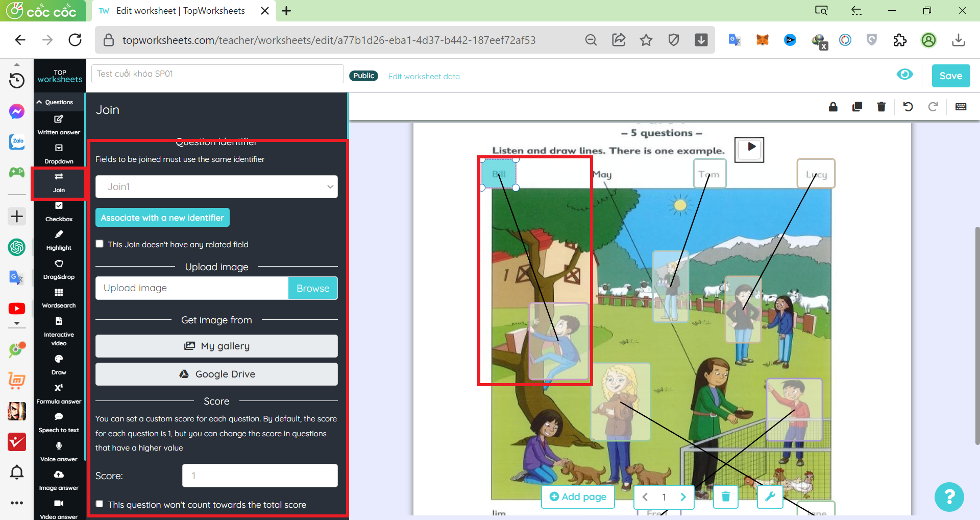Enable 'won't count towards the total score' checkbox
The image size is (980, 520).
[100, 504]
